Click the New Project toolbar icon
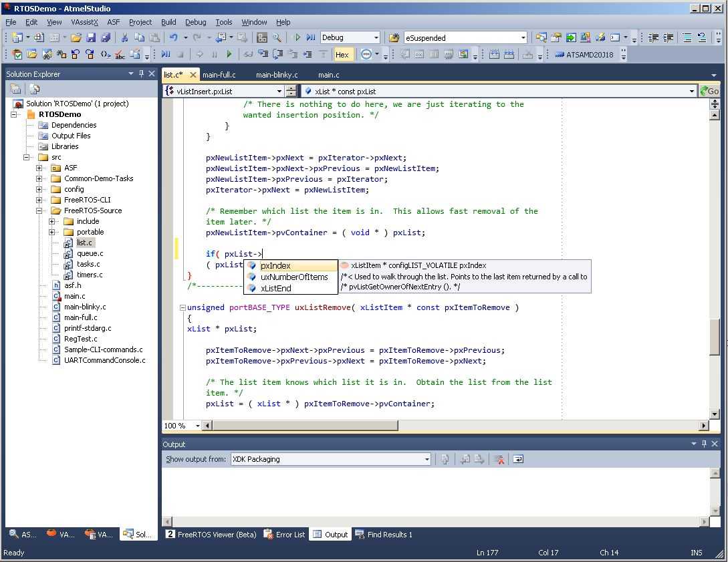 click(17, 37)
